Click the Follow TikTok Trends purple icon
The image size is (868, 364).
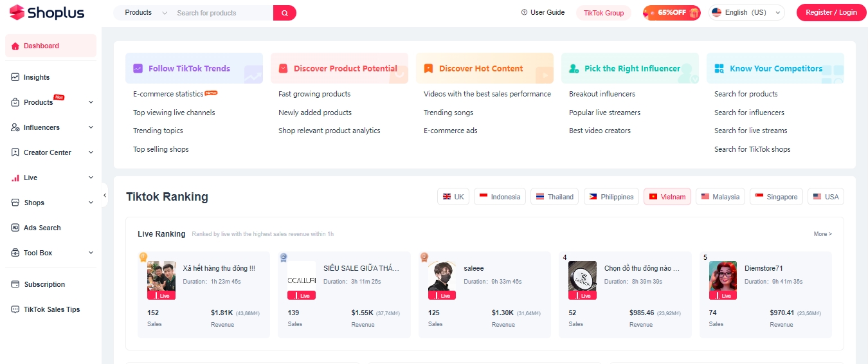tap(138, 68)
